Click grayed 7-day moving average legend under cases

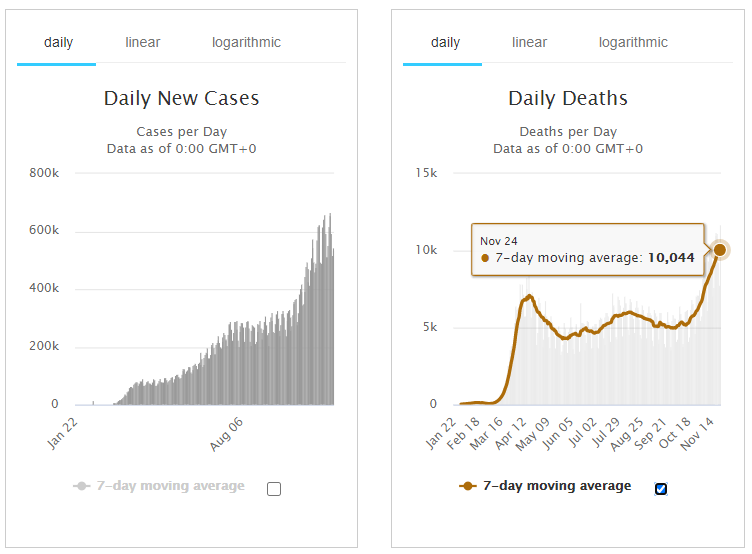[170, 486]
